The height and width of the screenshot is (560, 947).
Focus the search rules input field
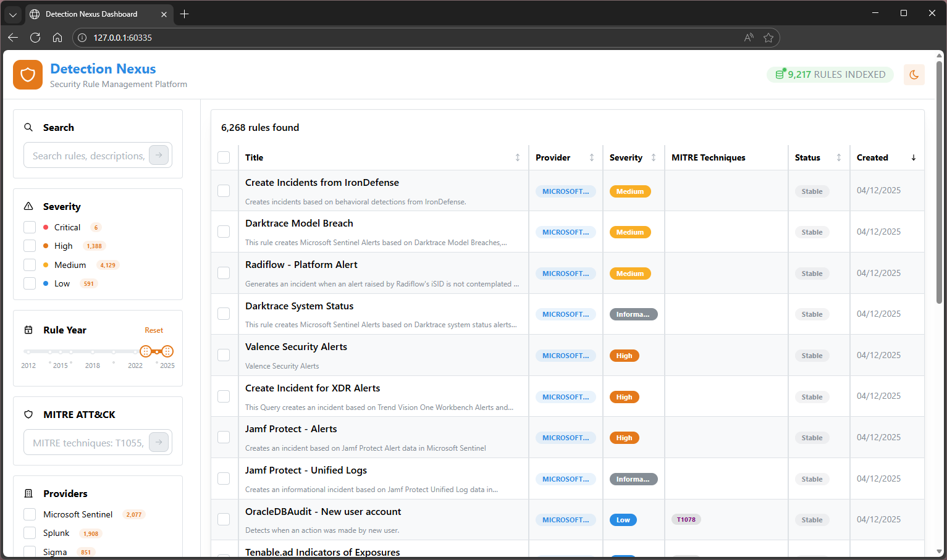pos(90,156)
